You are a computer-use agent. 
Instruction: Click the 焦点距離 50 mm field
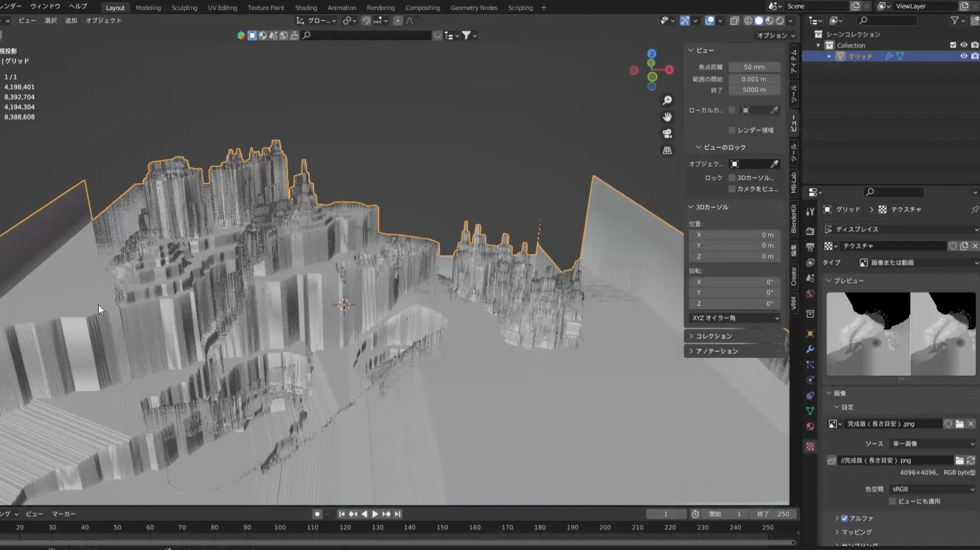point(754,67)
